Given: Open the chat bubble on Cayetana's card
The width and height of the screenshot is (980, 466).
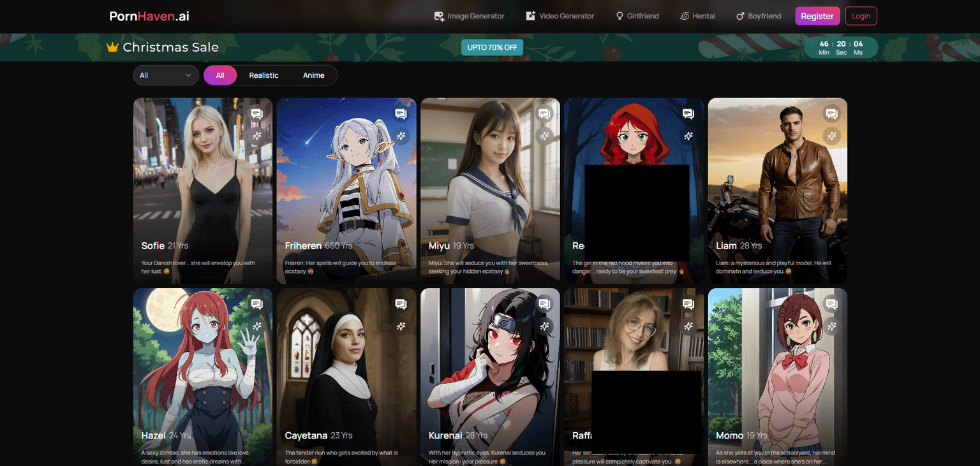Looking at the screenshot, I should tap(401, 304).
